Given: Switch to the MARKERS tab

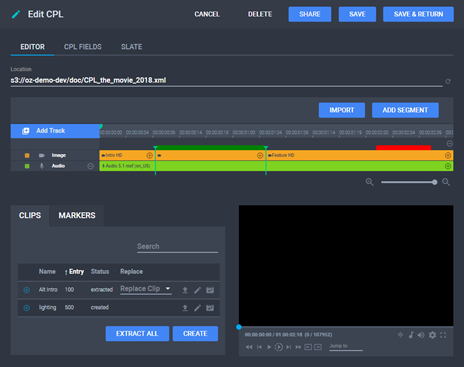Looking at the screenshot, I should tap(77, 216).
